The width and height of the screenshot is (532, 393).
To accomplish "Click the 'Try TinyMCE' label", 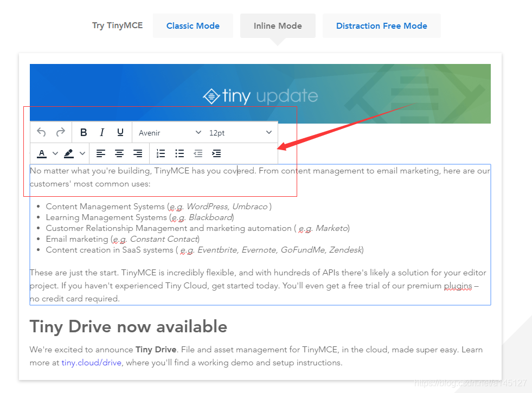I will click(117, 26).
